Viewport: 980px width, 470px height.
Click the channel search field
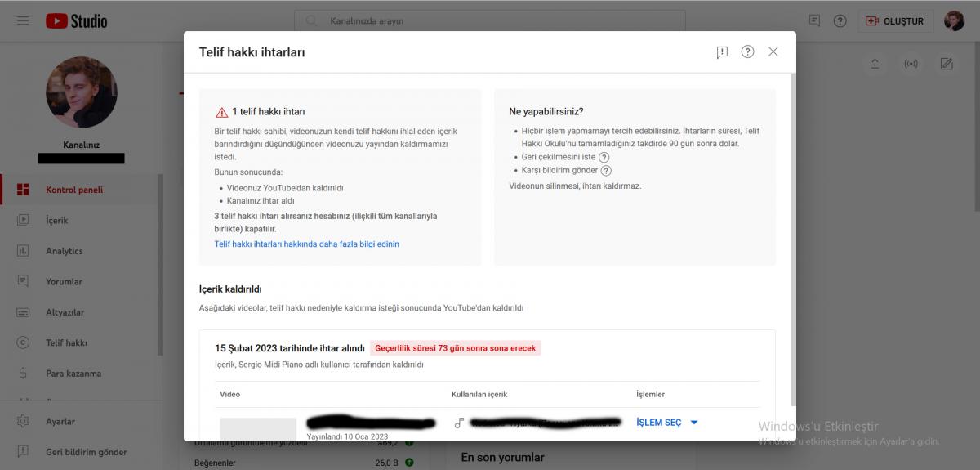pos(490,20)
